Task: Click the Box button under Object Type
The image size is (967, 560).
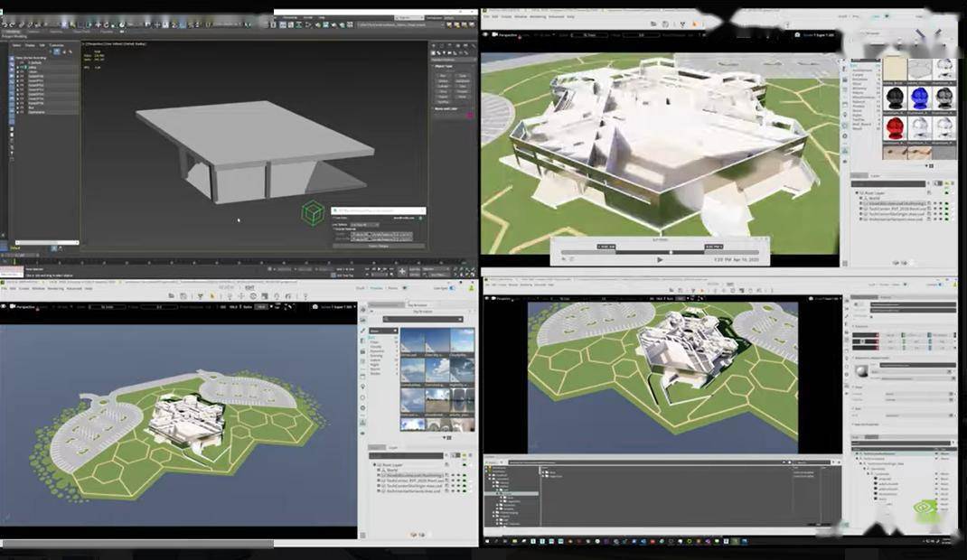Action: tap(443, 76)
